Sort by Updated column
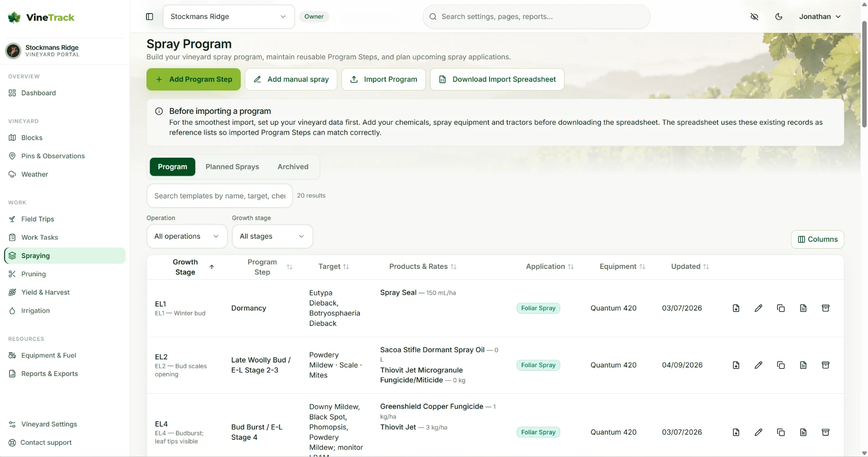The height and width of the screenshot is (457, 868). pos(690,267)
